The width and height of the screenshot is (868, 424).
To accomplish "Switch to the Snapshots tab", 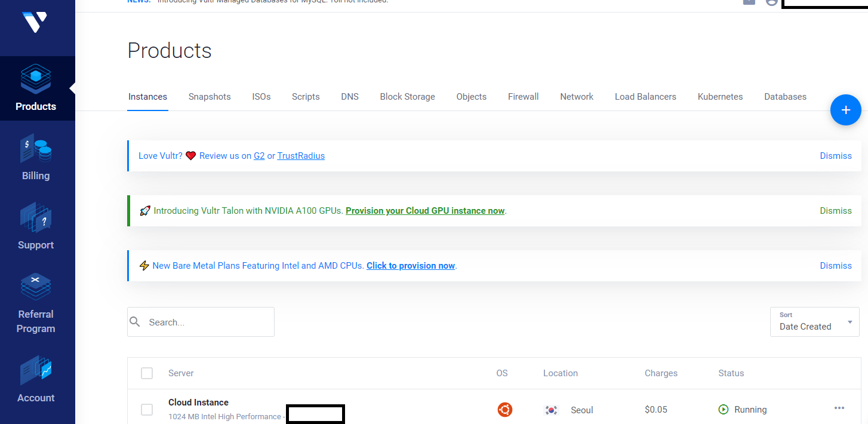I will pos(210,97).
